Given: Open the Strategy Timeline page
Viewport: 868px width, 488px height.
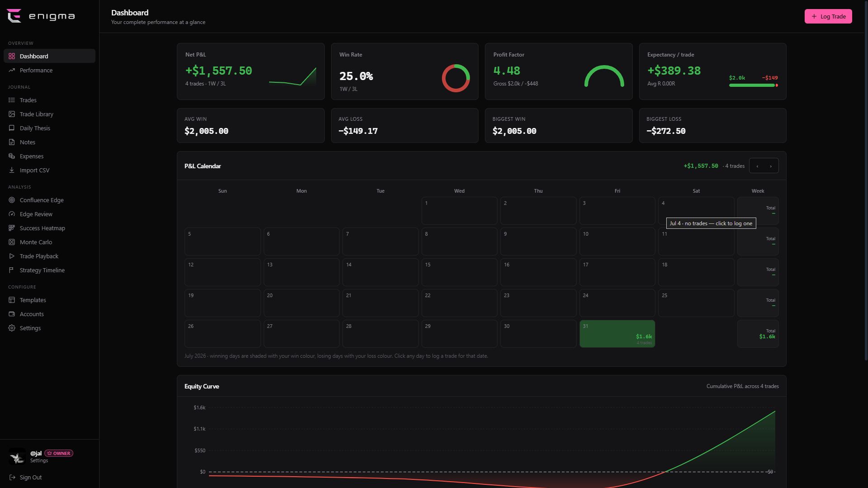Looking at the screenshot, I should tap(49, 270).
